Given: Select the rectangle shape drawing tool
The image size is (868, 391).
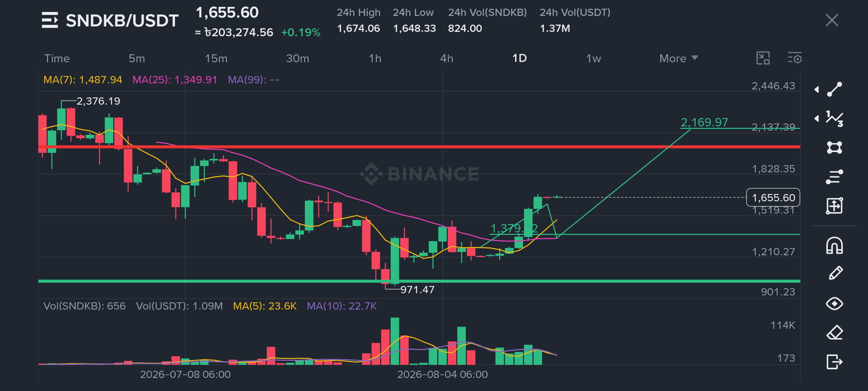Looking at the screenshot, I should pos(834,147).
